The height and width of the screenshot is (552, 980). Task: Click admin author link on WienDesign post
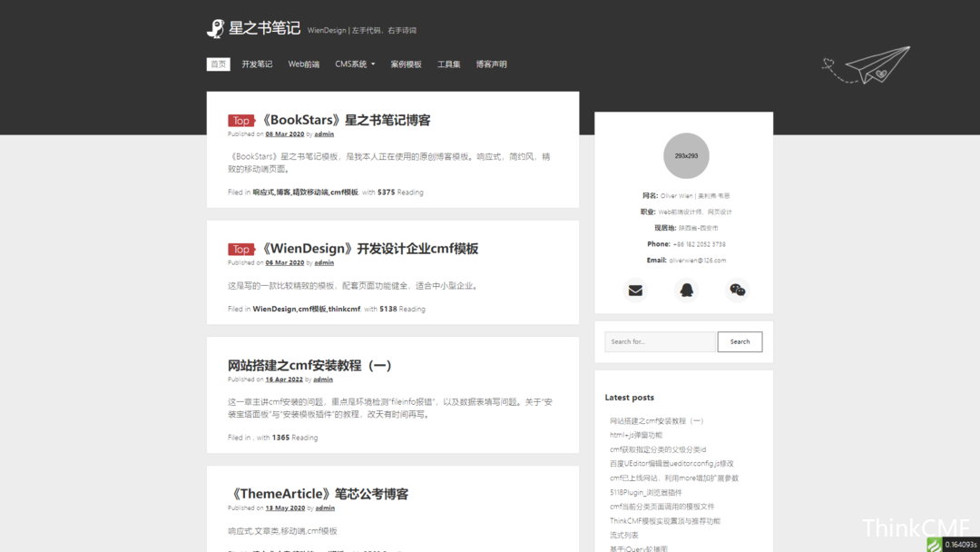tap(324, 262)
